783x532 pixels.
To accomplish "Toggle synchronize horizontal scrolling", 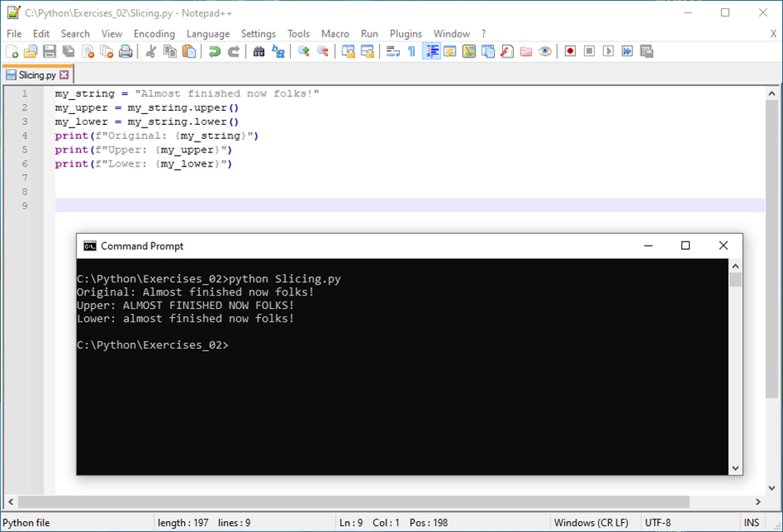I will pyautogui.click(x=367, y=52).
